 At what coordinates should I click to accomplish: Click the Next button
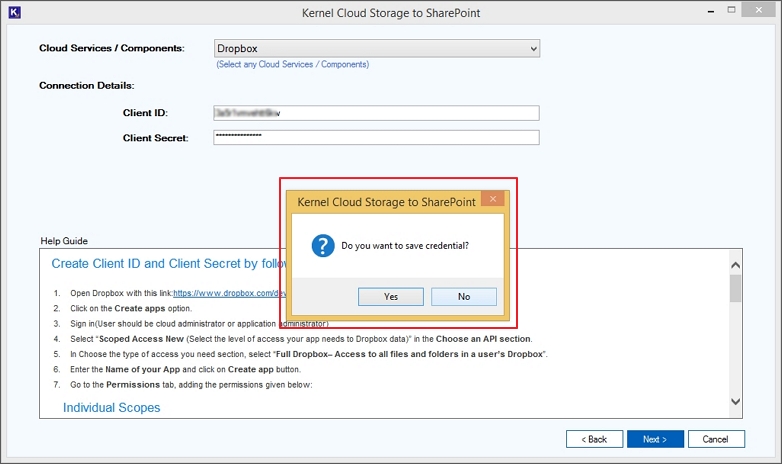655,439
